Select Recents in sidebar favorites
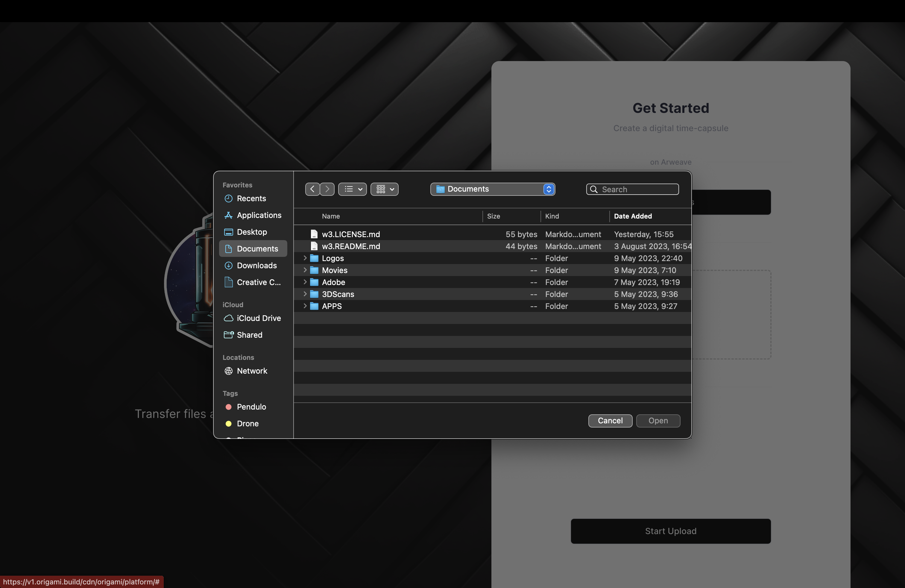Screen dimensions: 905x588 [x=251, y=198]
